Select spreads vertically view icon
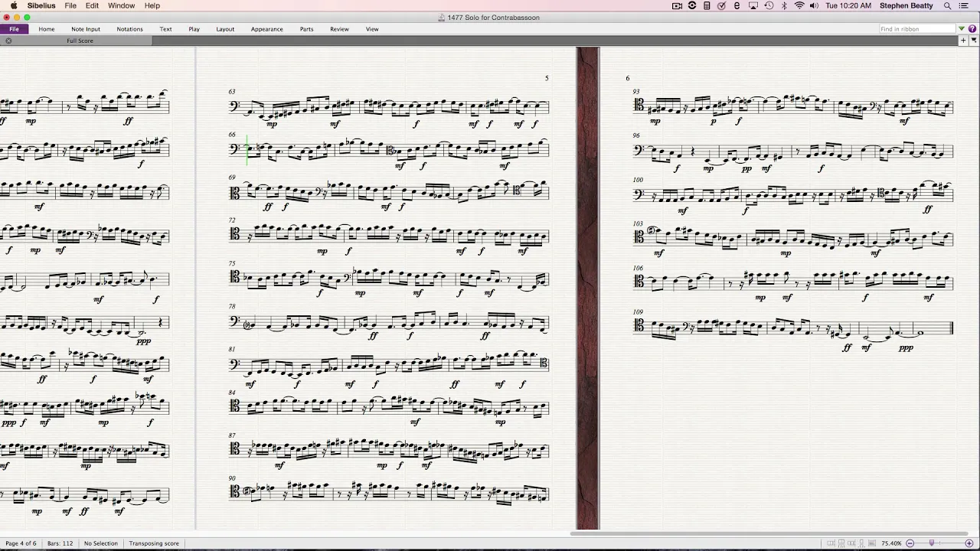 point(841,543)
